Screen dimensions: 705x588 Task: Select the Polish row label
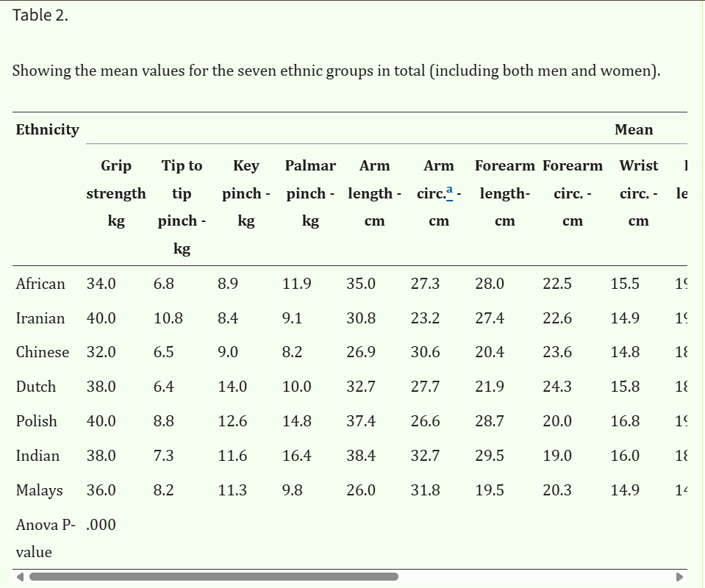[37, 421]
